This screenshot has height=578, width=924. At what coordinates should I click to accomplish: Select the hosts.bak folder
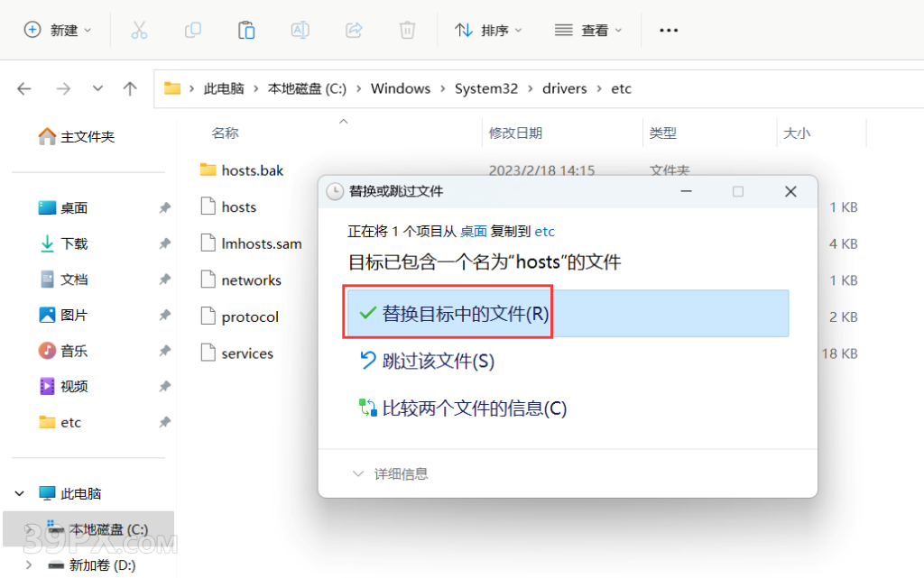pos(253,170)
